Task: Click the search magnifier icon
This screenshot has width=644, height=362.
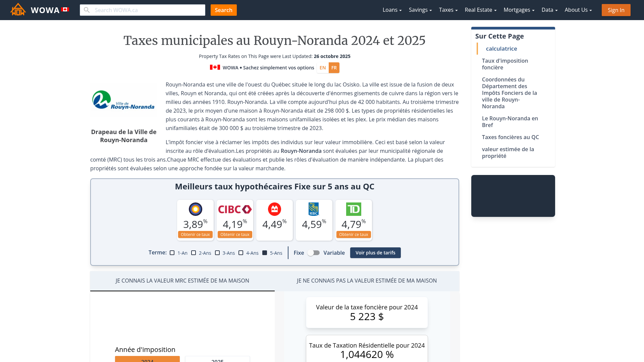Action: click(87, 10)
